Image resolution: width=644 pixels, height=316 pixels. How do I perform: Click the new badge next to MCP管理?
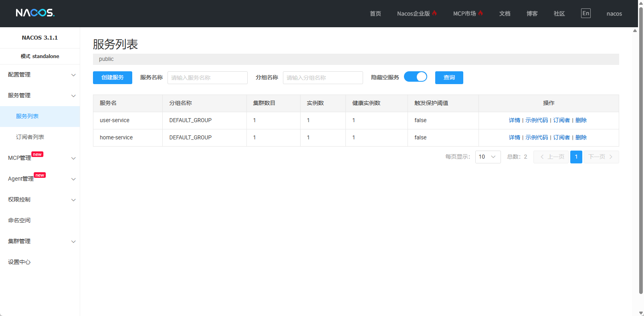point(37,154)
